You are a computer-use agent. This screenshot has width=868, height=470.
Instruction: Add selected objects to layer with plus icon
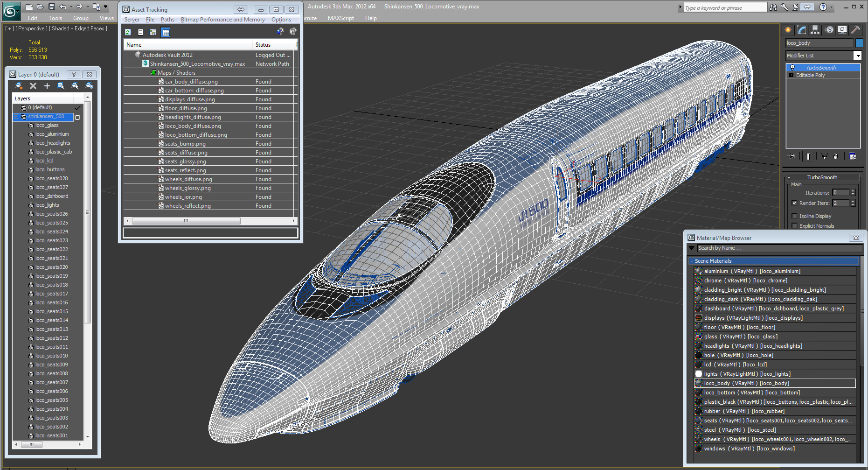coord(47,86)
